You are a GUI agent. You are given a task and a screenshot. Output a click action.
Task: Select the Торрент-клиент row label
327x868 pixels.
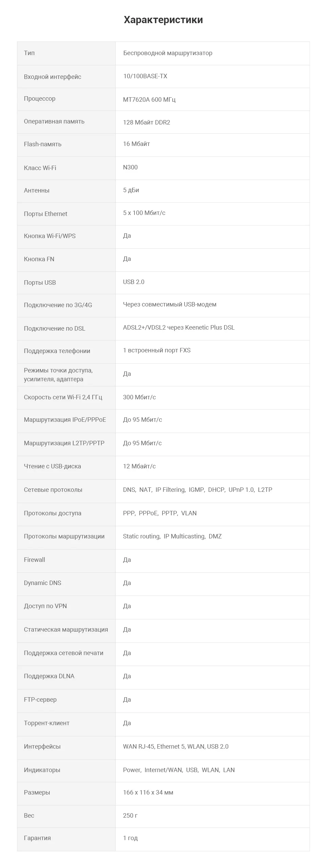47,723
